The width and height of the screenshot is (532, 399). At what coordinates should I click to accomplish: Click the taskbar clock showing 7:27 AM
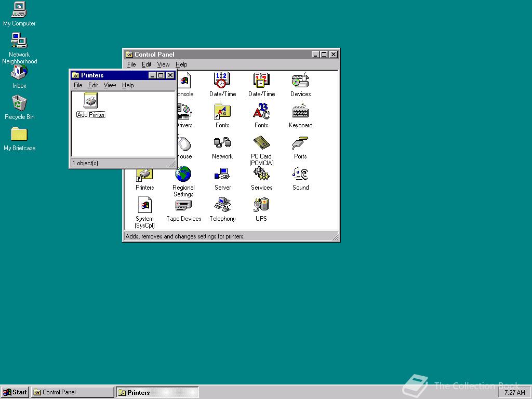click(x=515, y=393)
